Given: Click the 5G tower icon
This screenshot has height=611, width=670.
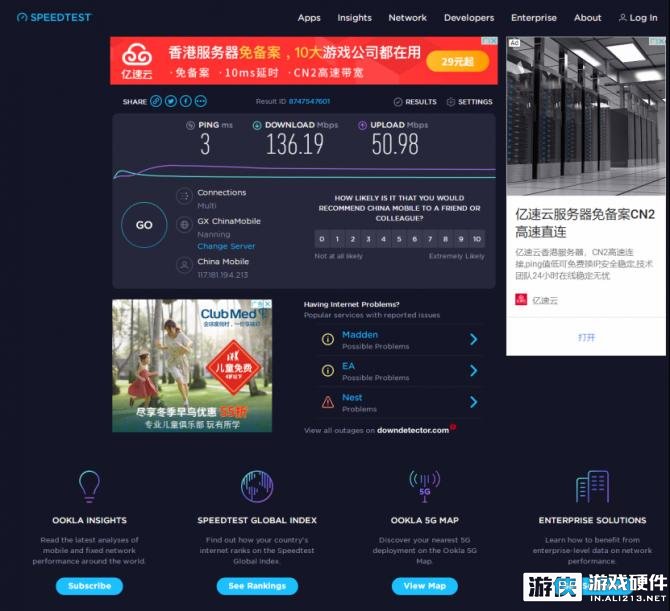Looking at the screenshot, I should [x=424, y=486].
